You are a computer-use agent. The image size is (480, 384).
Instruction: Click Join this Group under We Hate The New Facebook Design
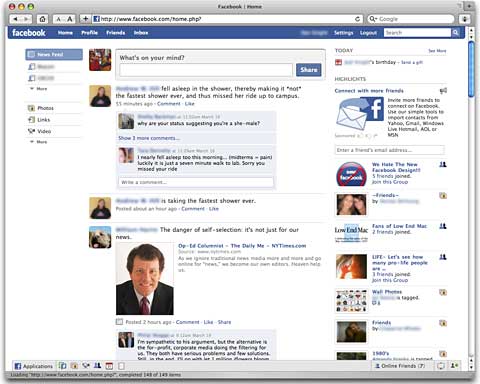pos(390,182)
